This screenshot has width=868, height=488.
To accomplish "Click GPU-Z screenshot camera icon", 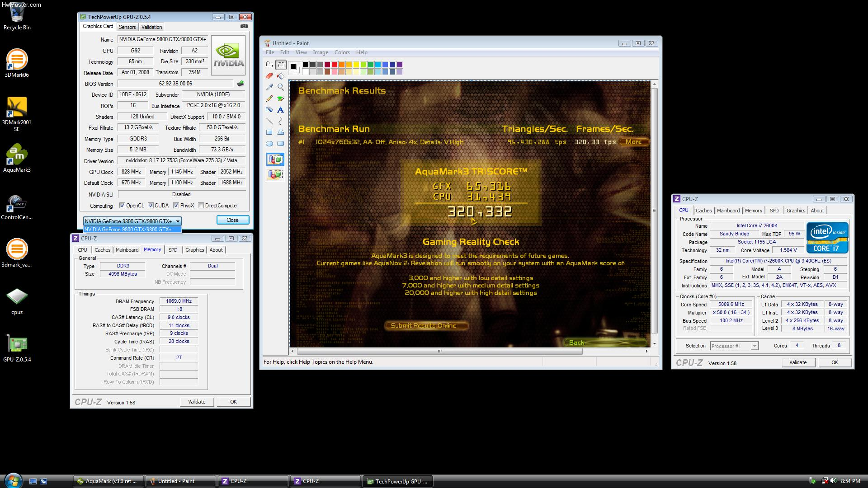I will pyautogui.click(x=244, y=26).
